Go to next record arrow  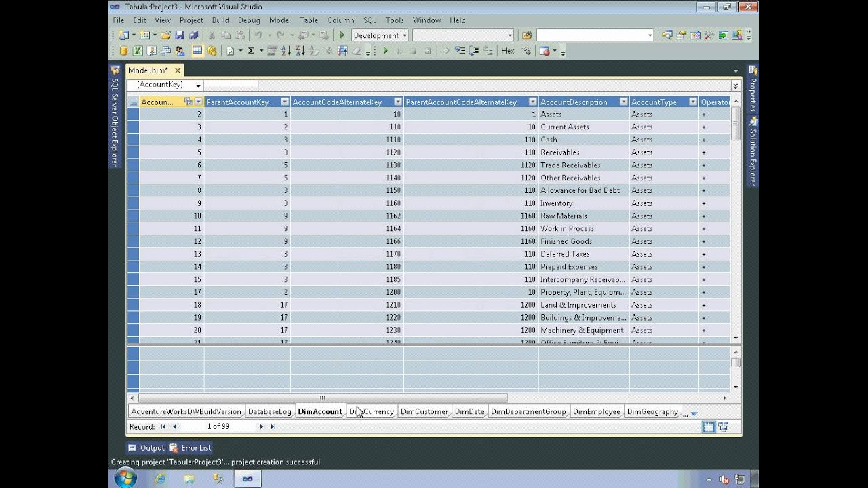[261, 427]
